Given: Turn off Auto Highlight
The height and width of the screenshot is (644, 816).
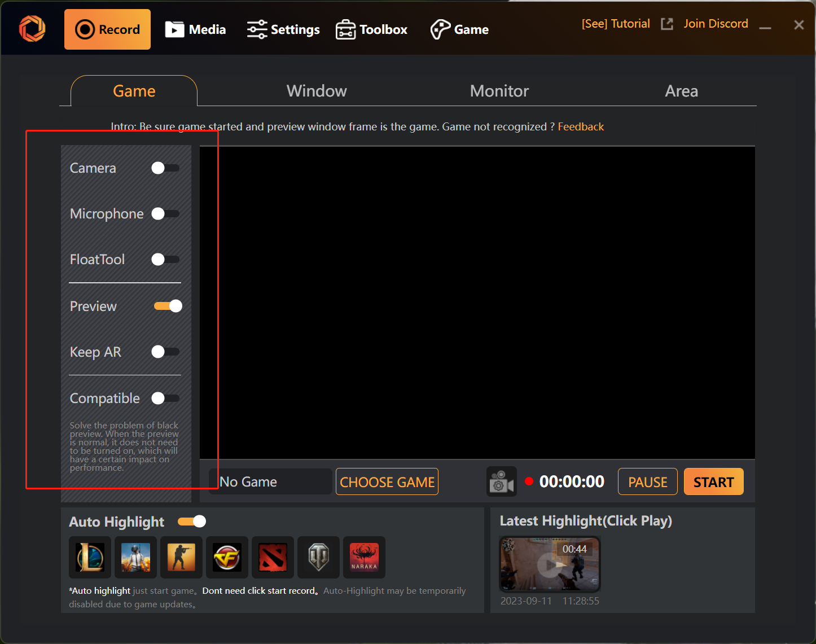Looking at the screenshot, I should [x=192, y=522].
